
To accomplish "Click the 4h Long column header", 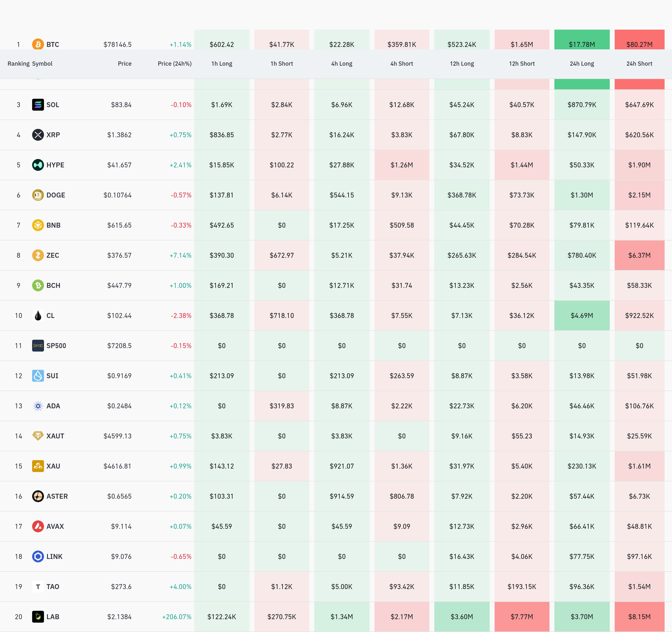I will click(x=342, y=63).
